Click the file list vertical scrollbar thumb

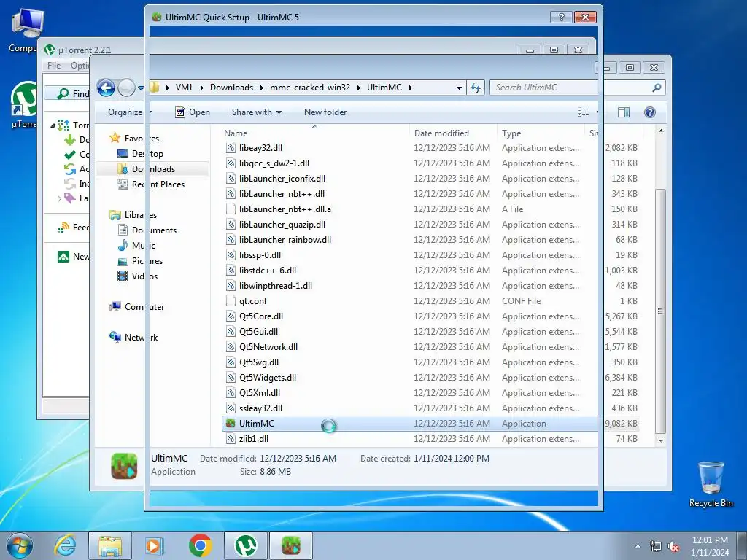tap(660, 311)
